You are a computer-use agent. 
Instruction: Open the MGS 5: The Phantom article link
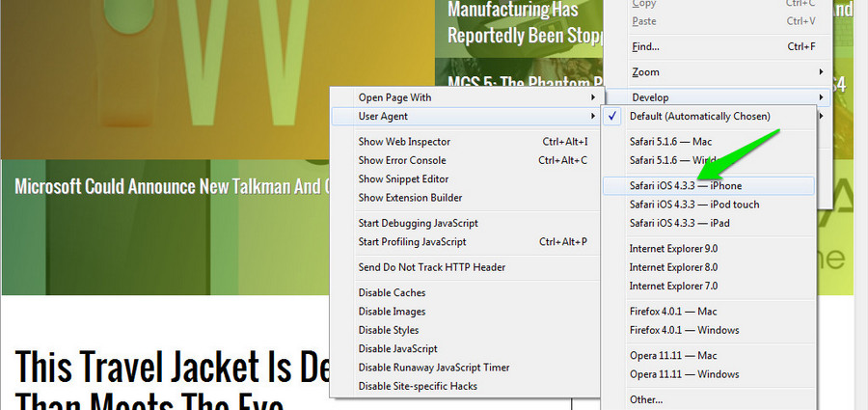[x=525, y=83]
